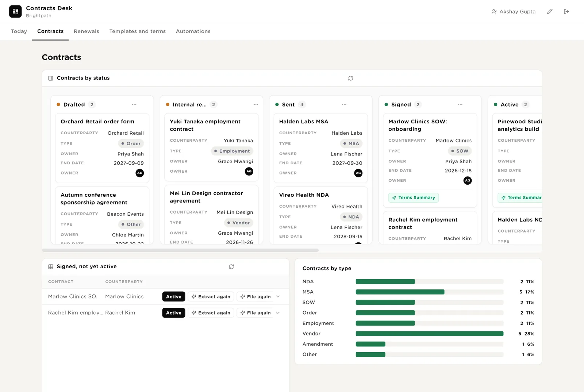Open the Internal review column options menu
584x392 pixels.
256,105
